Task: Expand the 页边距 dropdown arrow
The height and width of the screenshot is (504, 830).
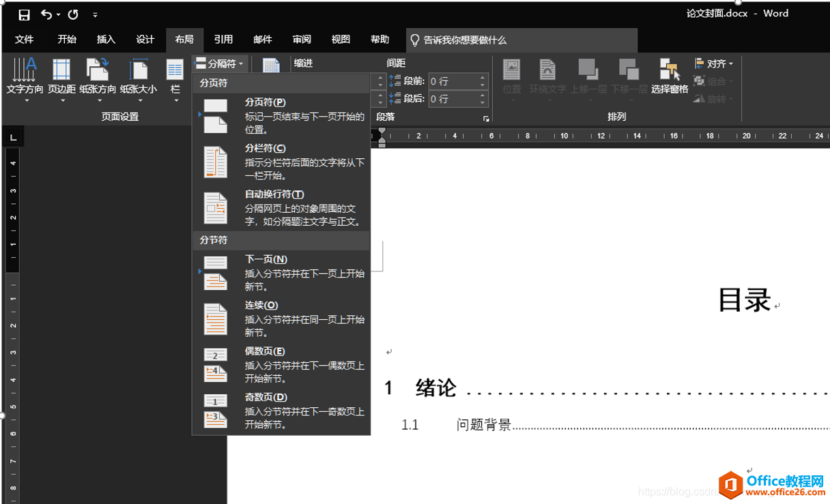Action: coord(62,100)
